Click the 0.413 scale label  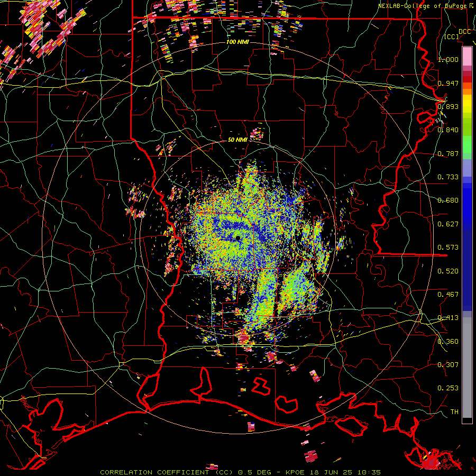click(x=448, y=318)
